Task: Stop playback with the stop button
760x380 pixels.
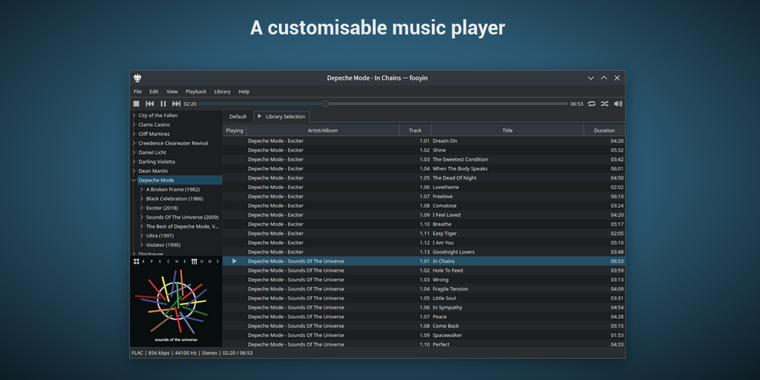Action: click(136, 104)
